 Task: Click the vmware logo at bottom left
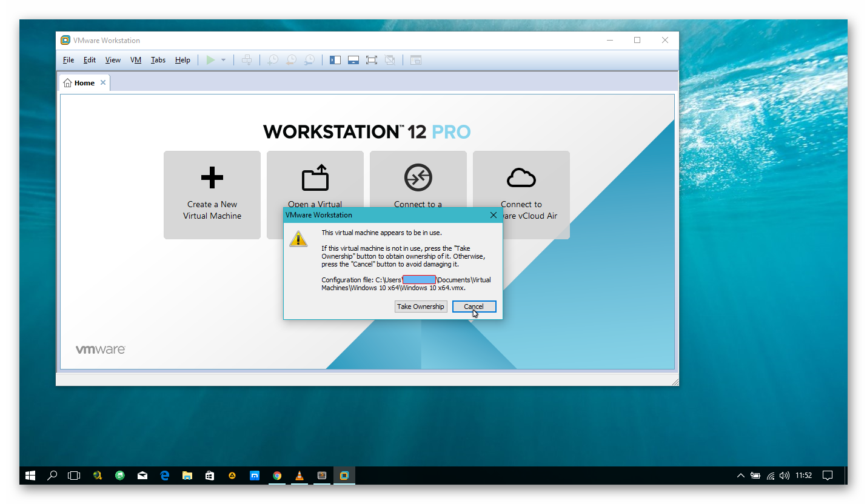(x=100, y=350)
